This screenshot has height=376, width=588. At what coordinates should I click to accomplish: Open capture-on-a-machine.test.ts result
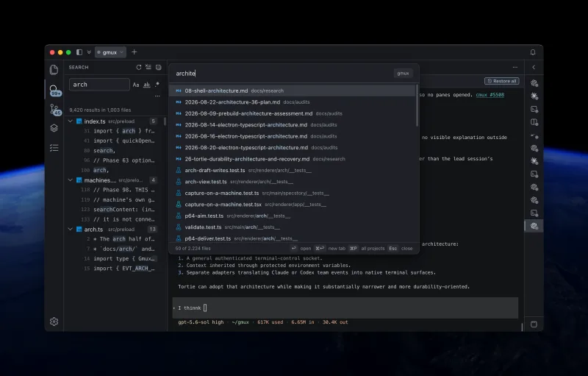[293, 193]
